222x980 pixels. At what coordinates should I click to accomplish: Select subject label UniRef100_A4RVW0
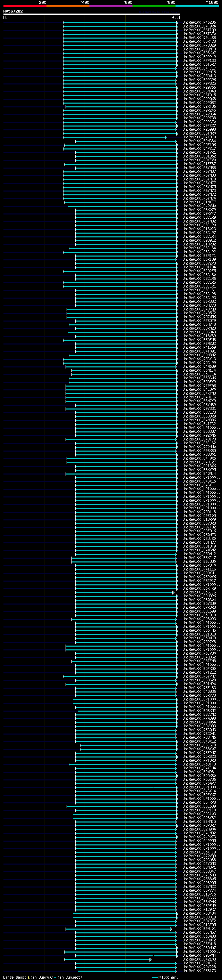(x=199, y=206)
